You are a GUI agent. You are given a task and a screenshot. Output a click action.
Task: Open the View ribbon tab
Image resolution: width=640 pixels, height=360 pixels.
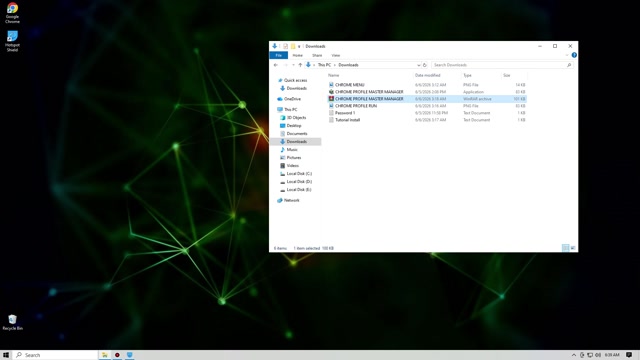point(336,55)
